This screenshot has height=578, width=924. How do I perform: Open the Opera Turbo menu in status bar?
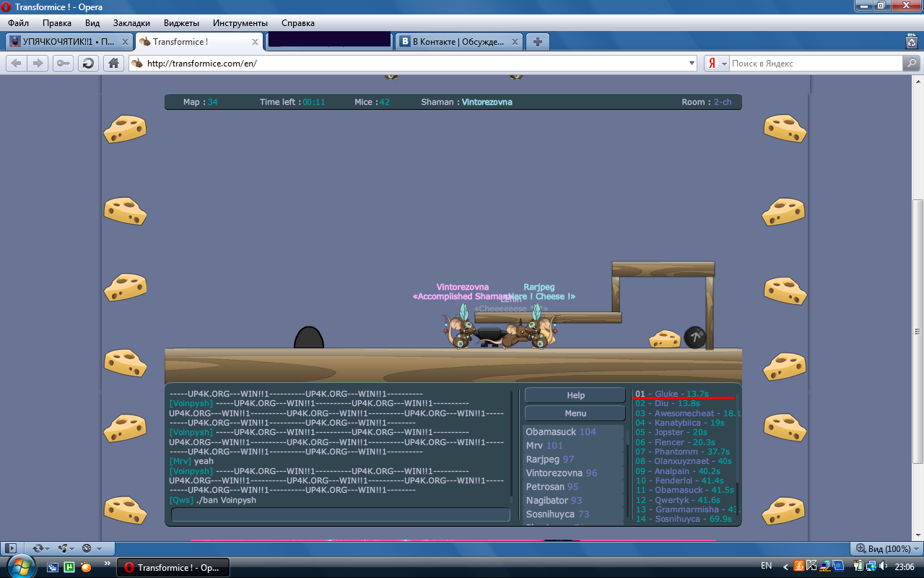90,548
